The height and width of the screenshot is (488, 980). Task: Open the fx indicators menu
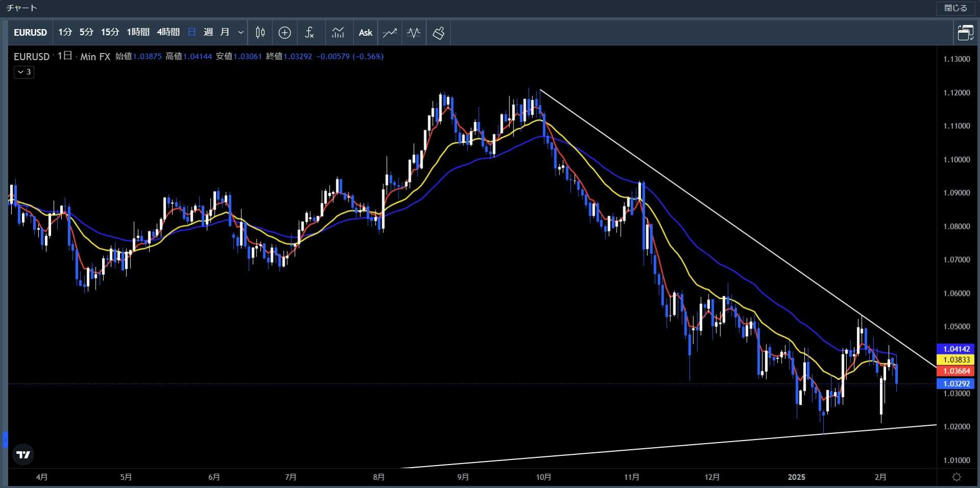(309, 33)
